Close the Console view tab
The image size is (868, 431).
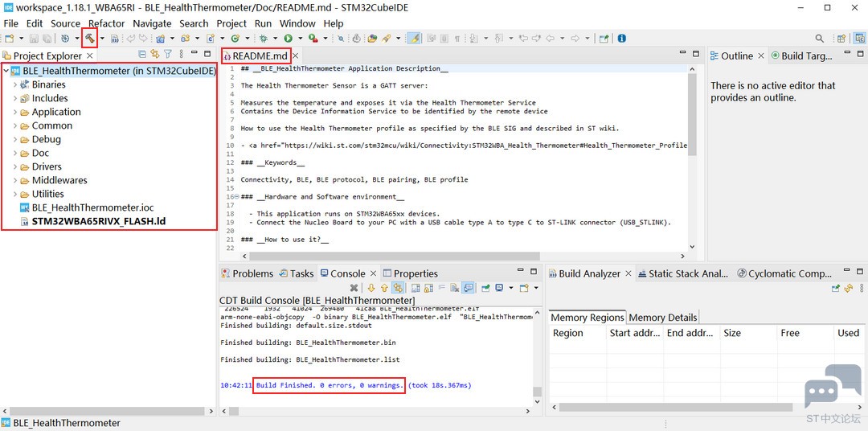(373, 273)
